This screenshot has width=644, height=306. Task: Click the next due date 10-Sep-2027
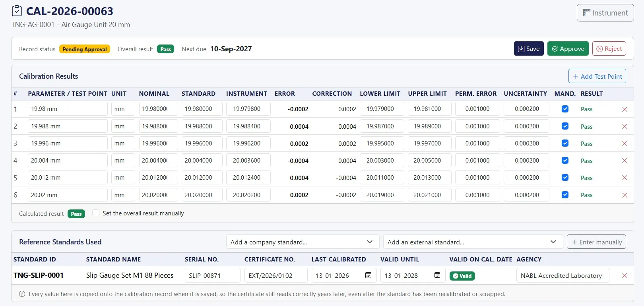[x=231, y=49]
